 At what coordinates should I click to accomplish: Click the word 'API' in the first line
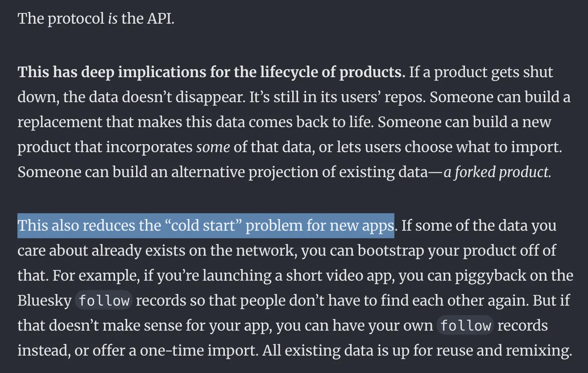[x=160, y=19]
